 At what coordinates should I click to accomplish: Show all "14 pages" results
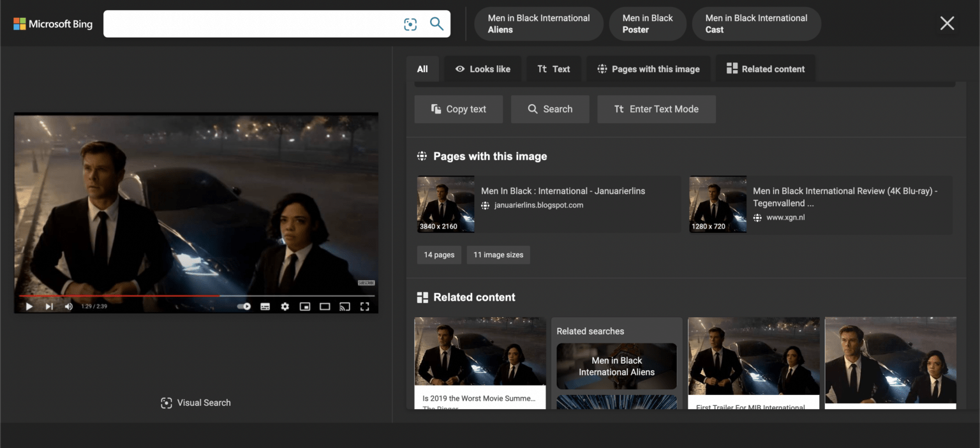click(439, 255)
